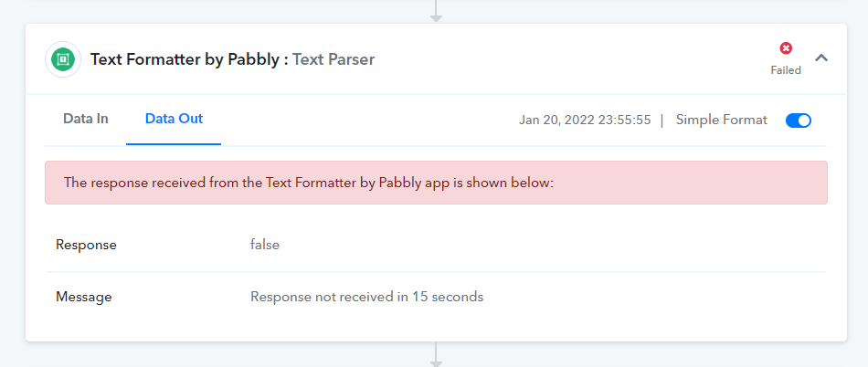
Task: Click the vertical divider beside Simple Format
Action: click(x=662, y=121)
